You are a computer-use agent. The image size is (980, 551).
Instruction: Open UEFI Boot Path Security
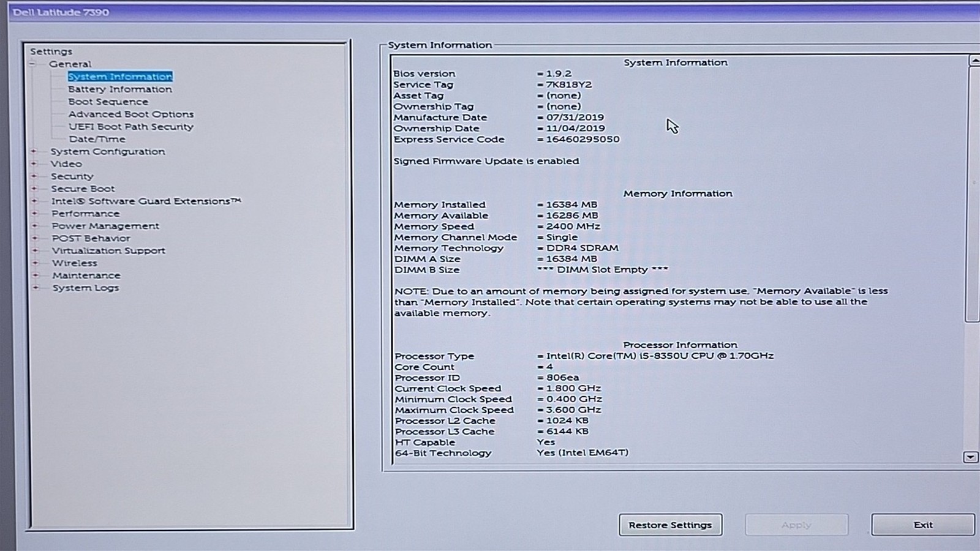tap(131, 127)
